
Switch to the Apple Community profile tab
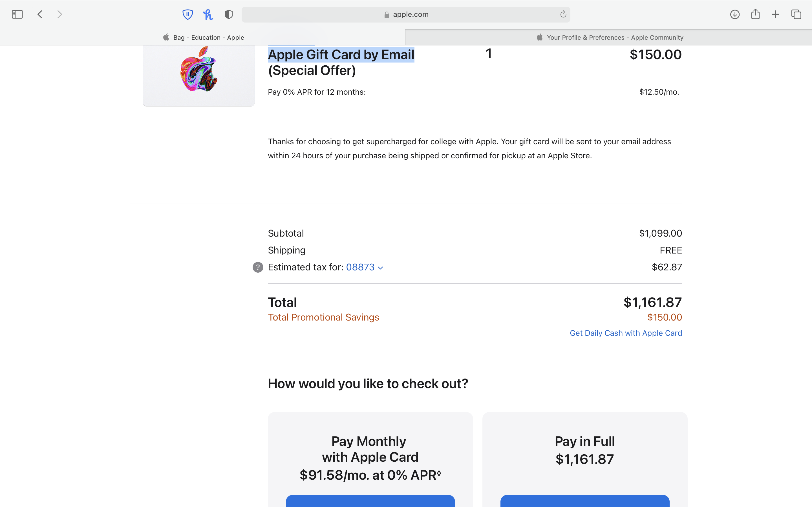609,37
